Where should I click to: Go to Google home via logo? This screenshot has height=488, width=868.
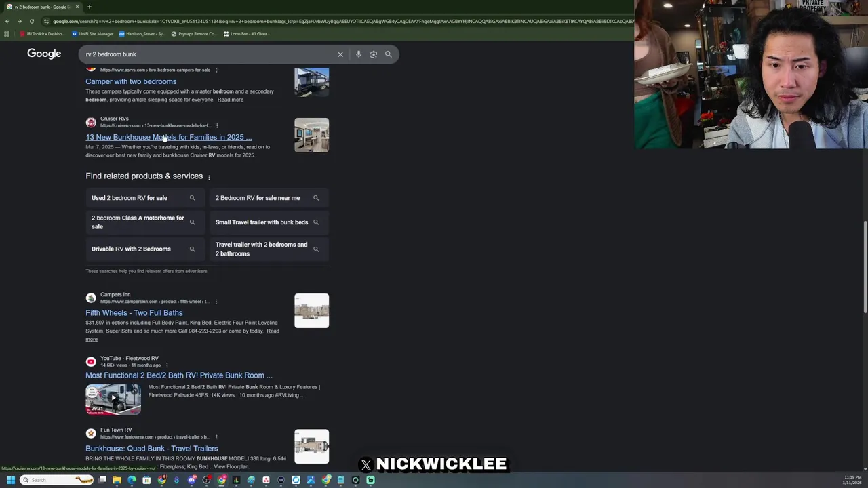click(44, 54)
